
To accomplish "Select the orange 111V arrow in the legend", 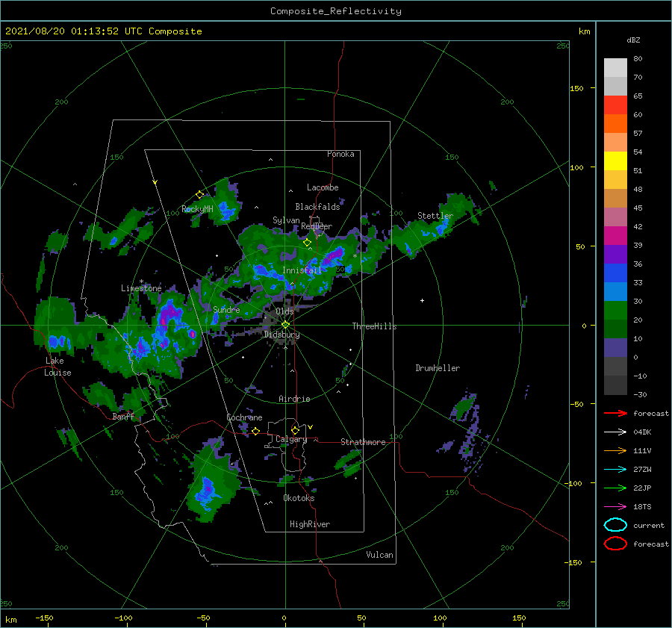I will [x=615, y=450].
